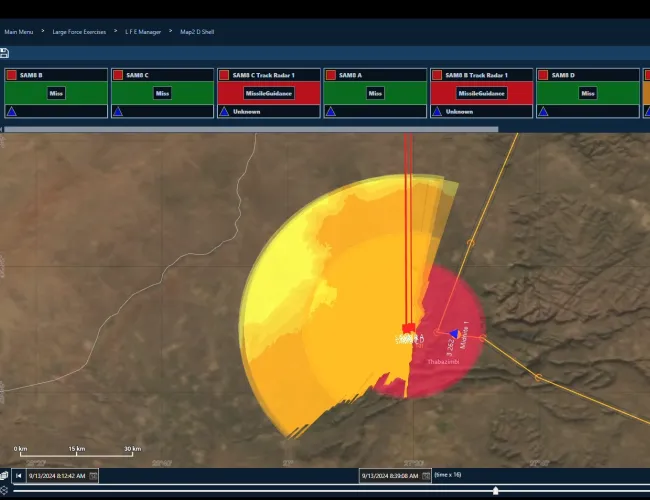This screenshot has height=500, width=650.
Task: Go to Large Force Exercises breadcrumb
Action: pos(81,31)
